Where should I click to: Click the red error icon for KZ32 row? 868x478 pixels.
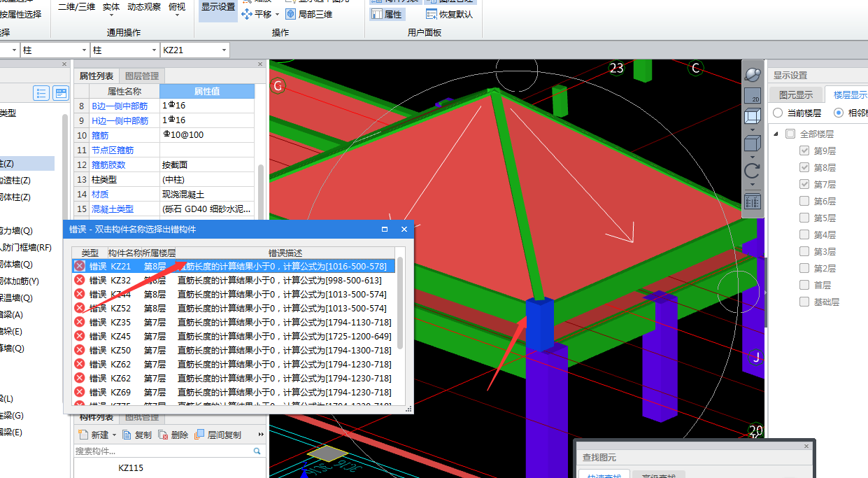tap(80, 280)
